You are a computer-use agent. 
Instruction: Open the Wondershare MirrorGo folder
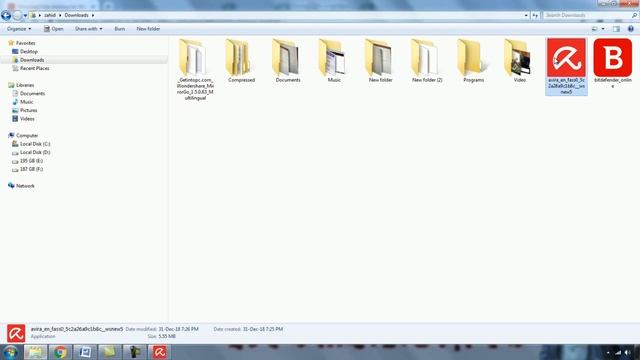click(195, 69)
